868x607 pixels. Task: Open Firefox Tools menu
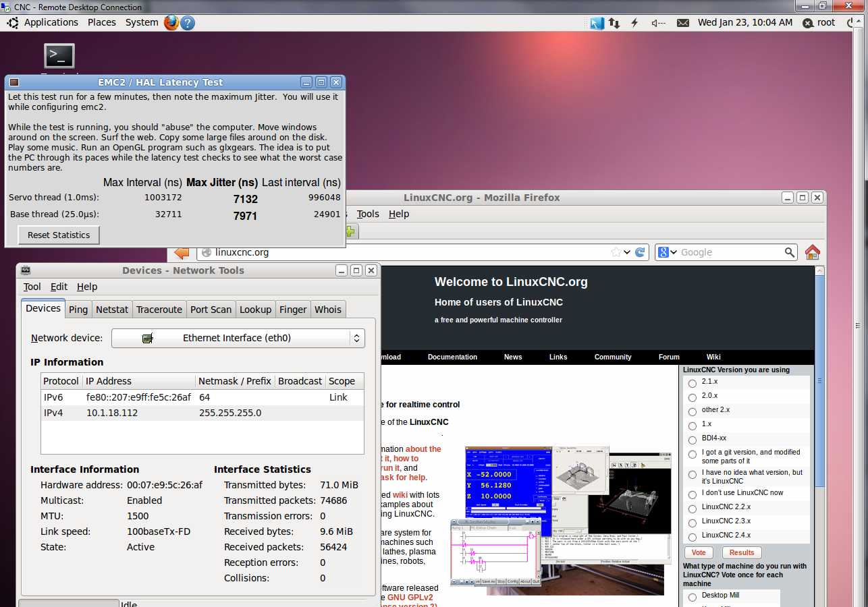368,214
